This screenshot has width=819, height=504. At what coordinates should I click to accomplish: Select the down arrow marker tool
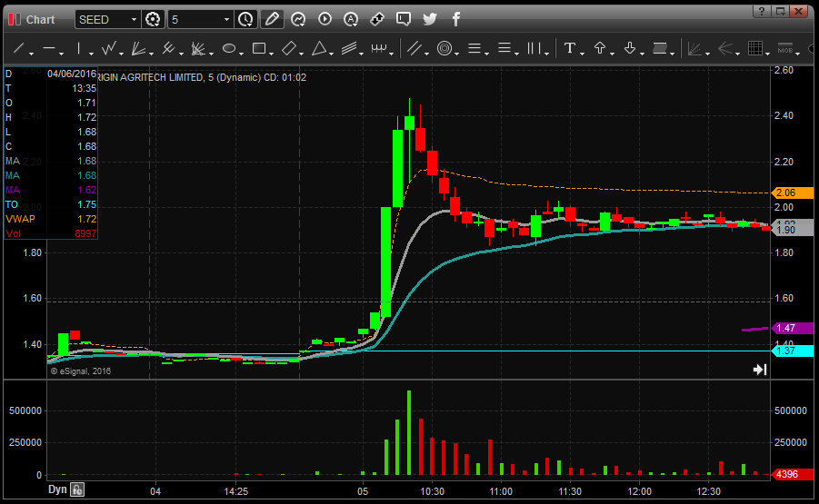[x=630, y=48]
